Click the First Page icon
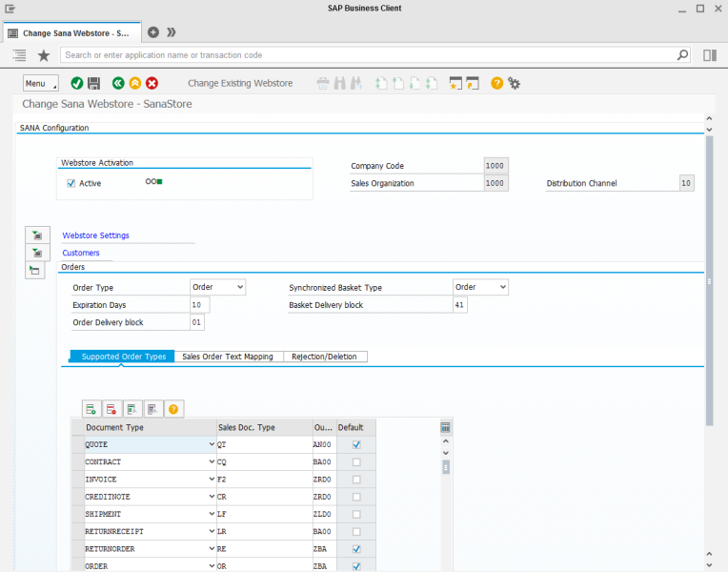 381,83
